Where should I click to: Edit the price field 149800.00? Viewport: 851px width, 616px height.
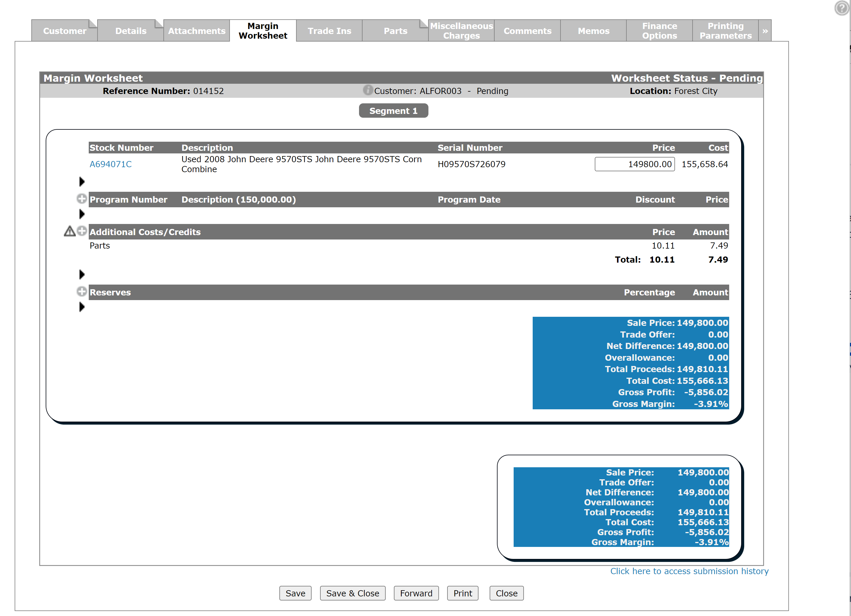pyautogui.click(x=635, y=164)
